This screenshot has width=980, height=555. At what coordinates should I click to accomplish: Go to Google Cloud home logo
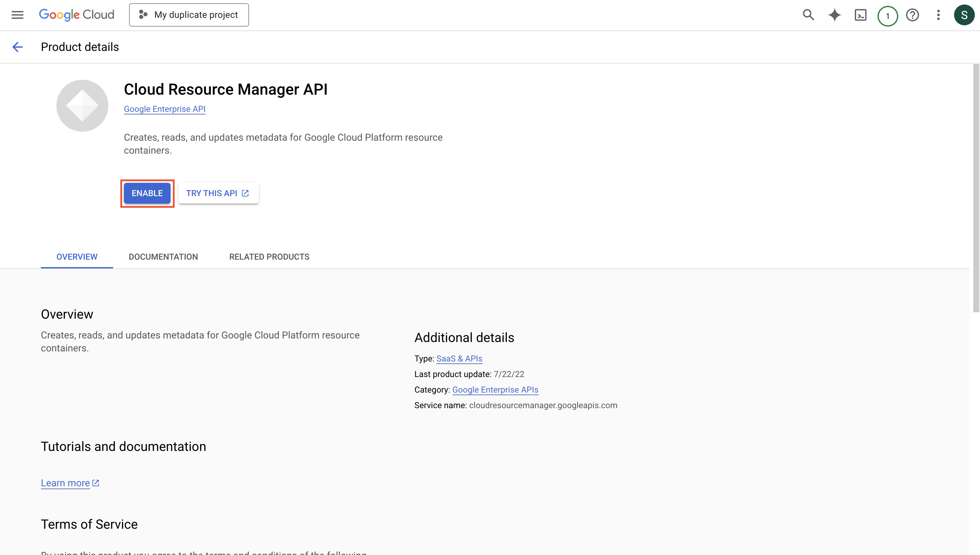point(77,15)
